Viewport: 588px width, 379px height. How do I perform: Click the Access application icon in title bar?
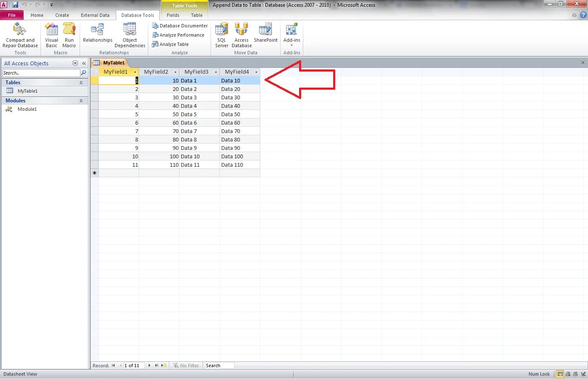pyautogui.click(x=4, y=5)
